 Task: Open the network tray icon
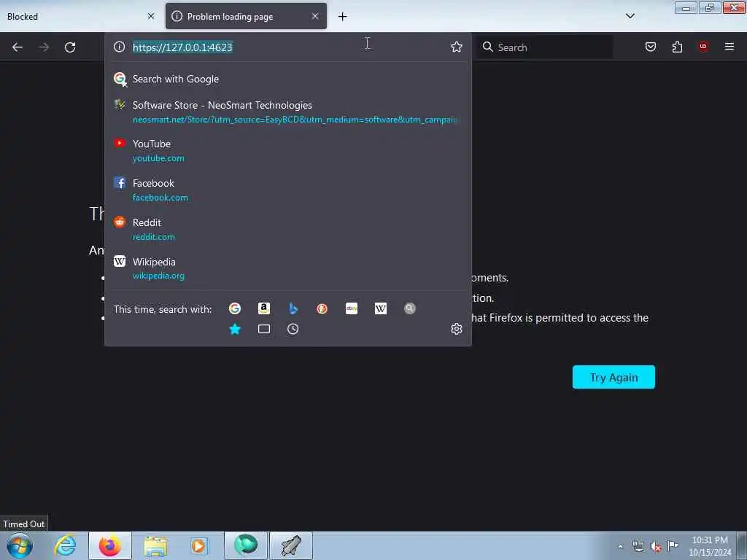pos(638,547)
